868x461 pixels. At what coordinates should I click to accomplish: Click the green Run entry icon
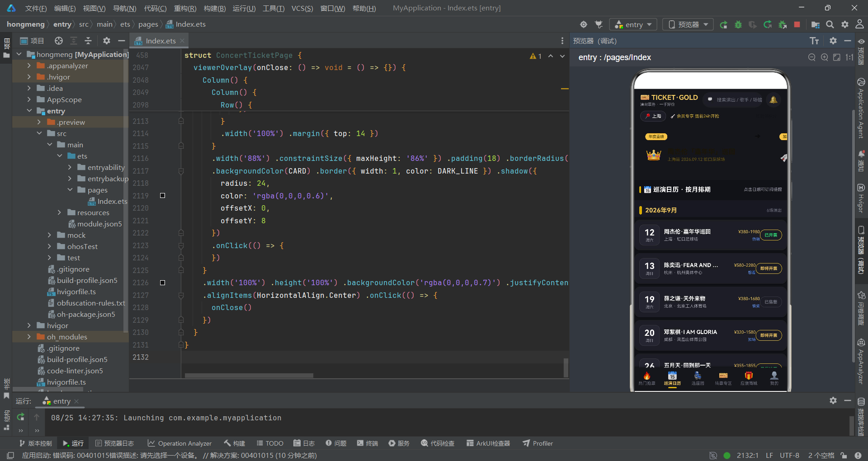tap(723, 25)
